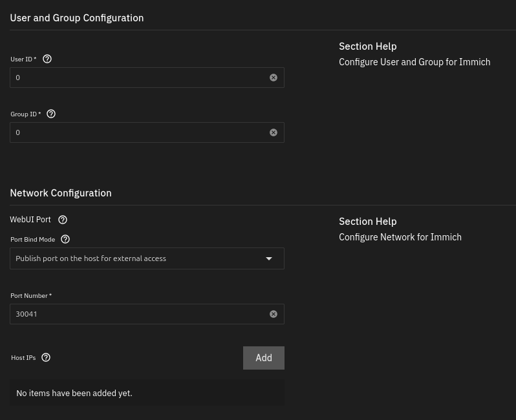Show help for WebUI Port
This screenshot has height=420, width=516.
[63, 220]
